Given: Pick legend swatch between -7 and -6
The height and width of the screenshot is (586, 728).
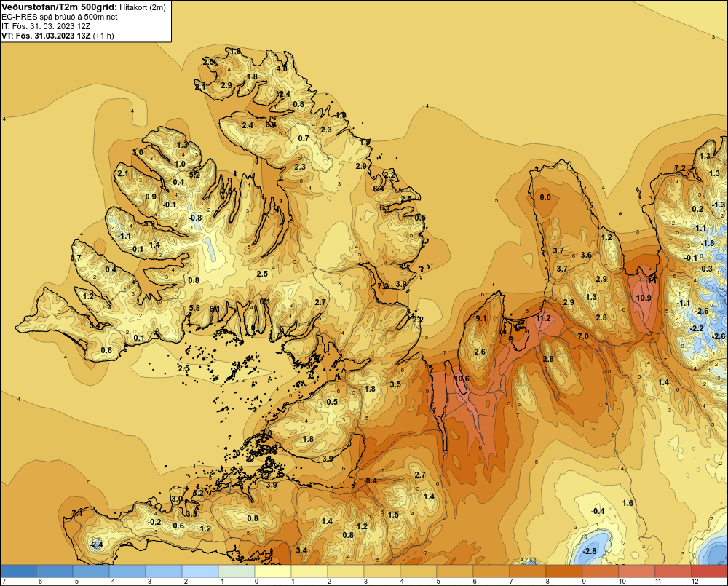Looking at the screenshot, I should pos(18,571).
